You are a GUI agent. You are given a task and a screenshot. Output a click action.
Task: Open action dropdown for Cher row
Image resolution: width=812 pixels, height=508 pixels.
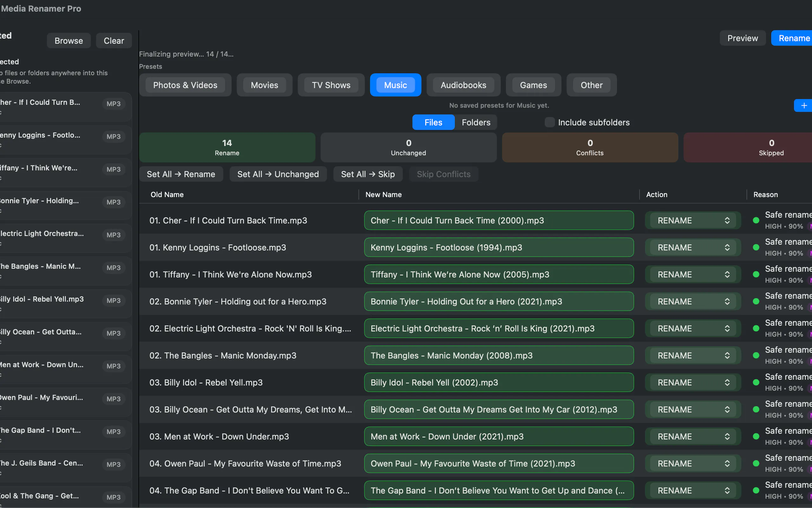tap(693, 220)
